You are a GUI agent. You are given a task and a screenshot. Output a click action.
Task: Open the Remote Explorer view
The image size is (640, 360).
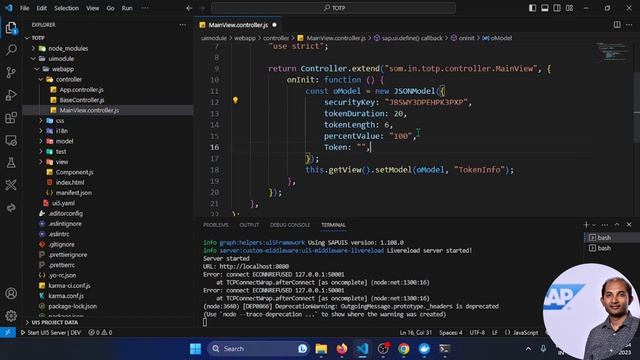pyautogui.click(x=11, y=140)
